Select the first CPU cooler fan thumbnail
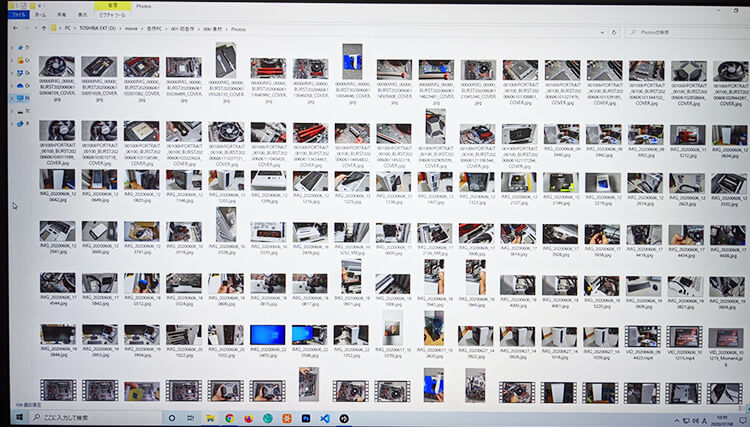Screen dimensions: 750x427 coord(56,67)
